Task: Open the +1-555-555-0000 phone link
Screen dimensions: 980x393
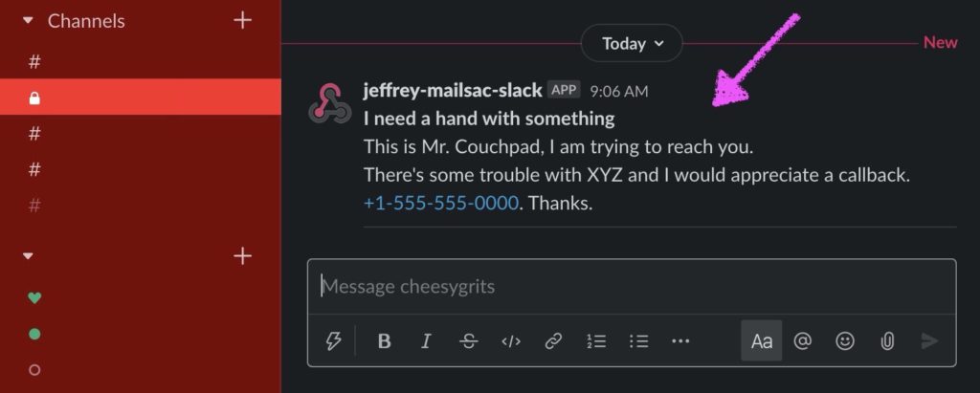Action: 440,203
